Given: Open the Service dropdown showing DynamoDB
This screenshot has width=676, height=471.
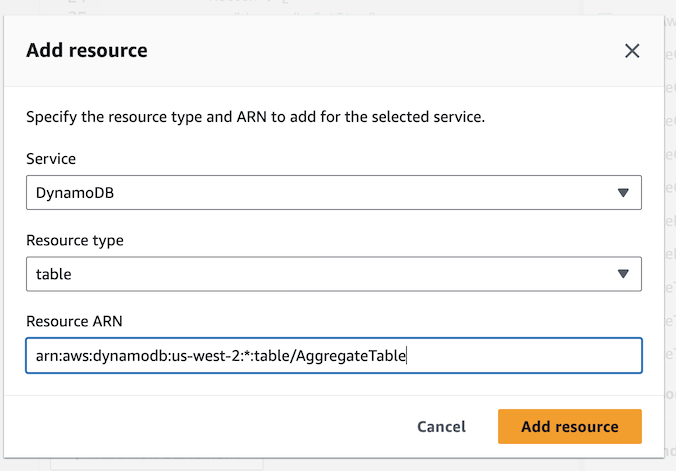Looking at the screenshot, I should point(334,192).
